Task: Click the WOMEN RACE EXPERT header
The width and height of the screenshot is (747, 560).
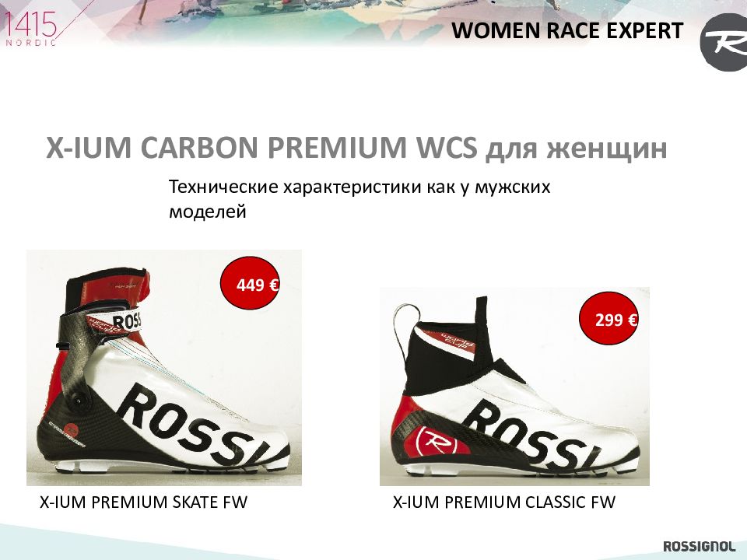Action: pos(567,30)
